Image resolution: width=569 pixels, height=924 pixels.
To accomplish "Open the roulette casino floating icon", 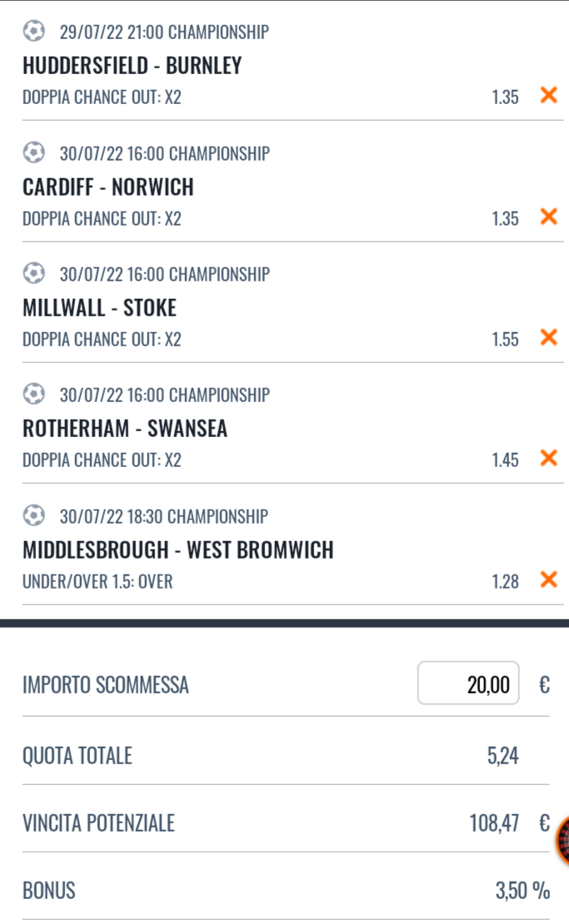I will [562, 840].
